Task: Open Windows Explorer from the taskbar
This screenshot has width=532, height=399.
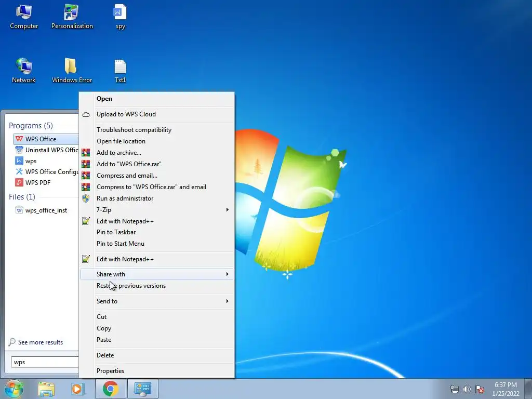Action: click(x=46, y=389)
